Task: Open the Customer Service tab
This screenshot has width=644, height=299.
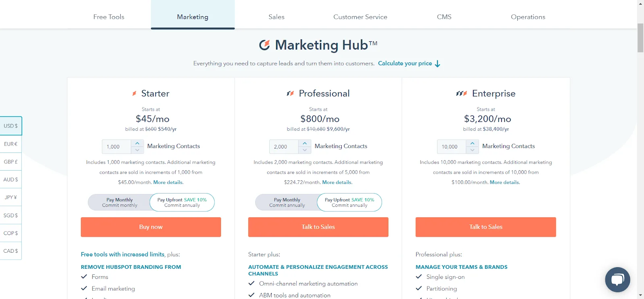Action: pos(360,17)
